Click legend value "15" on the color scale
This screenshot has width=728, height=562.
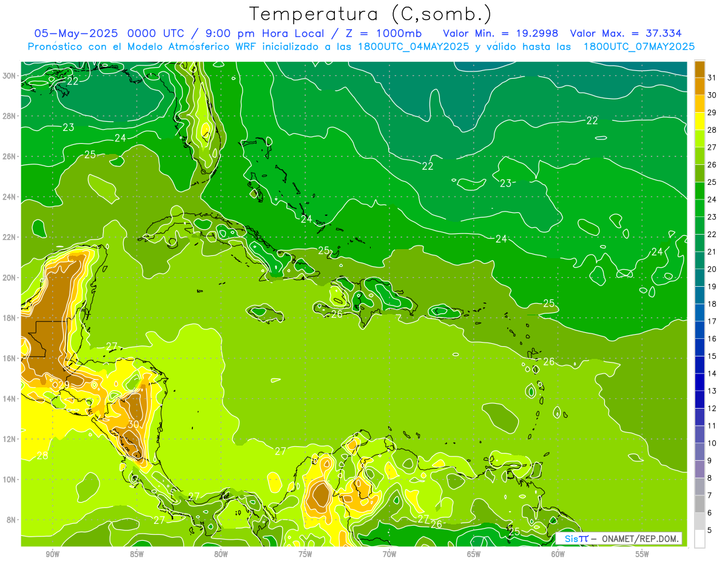[712, 356]
